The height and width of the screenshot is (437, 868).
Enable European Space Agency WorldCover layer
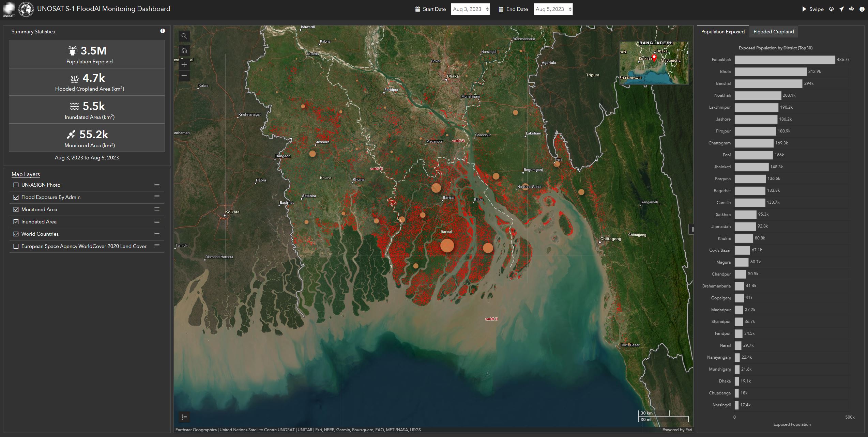(x=16, y=246)
